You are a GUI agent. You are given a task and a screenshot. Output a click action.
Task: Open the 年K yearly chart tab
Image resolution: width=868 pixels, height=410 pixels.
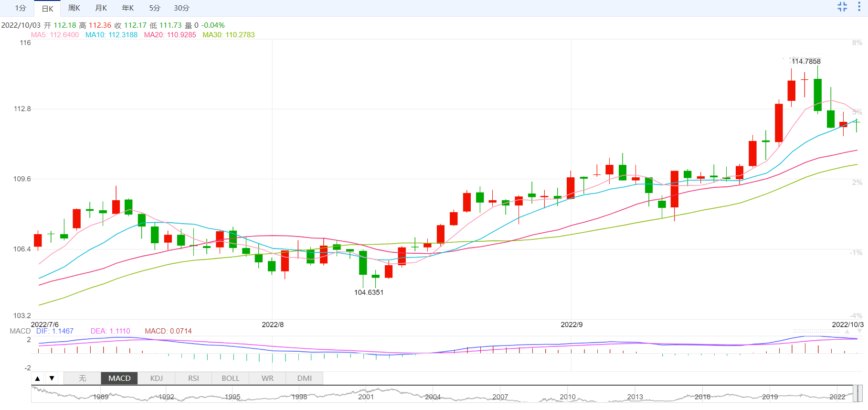(127, 8)
